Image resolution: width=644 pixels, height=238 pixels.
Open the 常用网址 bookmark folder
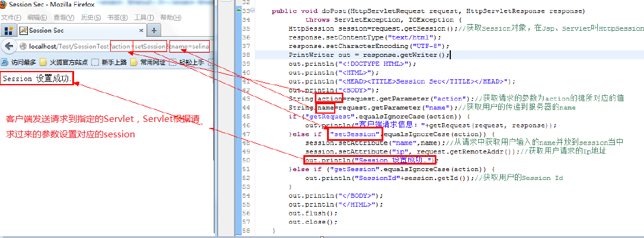148,62
